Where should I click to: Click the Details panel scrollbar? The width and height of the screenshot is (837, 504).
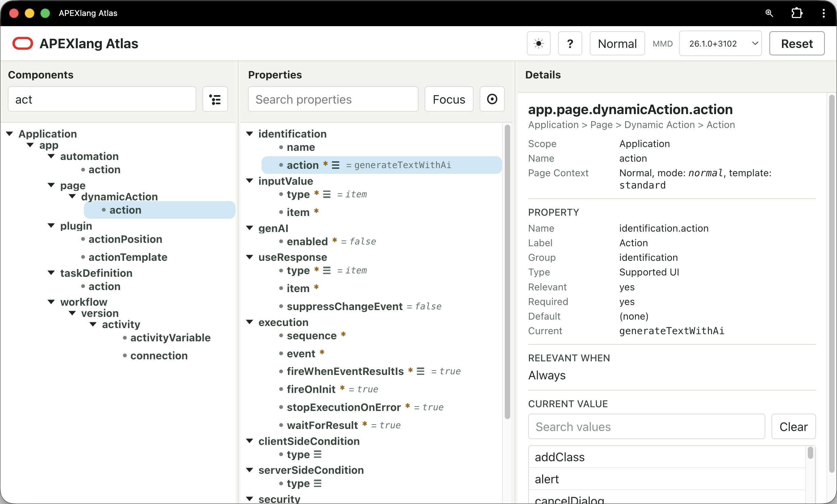point(832,284)
